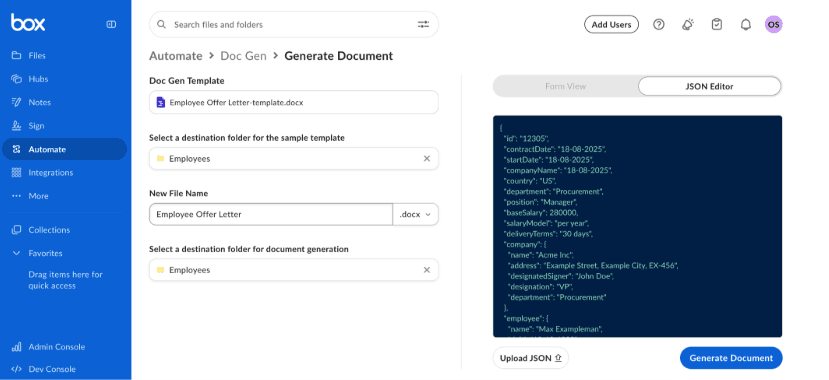Open the help question mark icon
Image resolution: width=829 pixels, height=380 pixels.
[658, 24]
